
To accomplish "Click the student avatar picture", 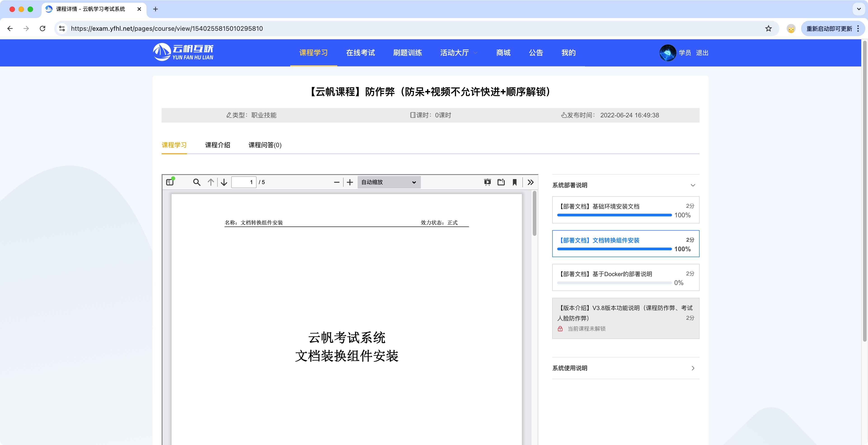I will tap(668, 53).
